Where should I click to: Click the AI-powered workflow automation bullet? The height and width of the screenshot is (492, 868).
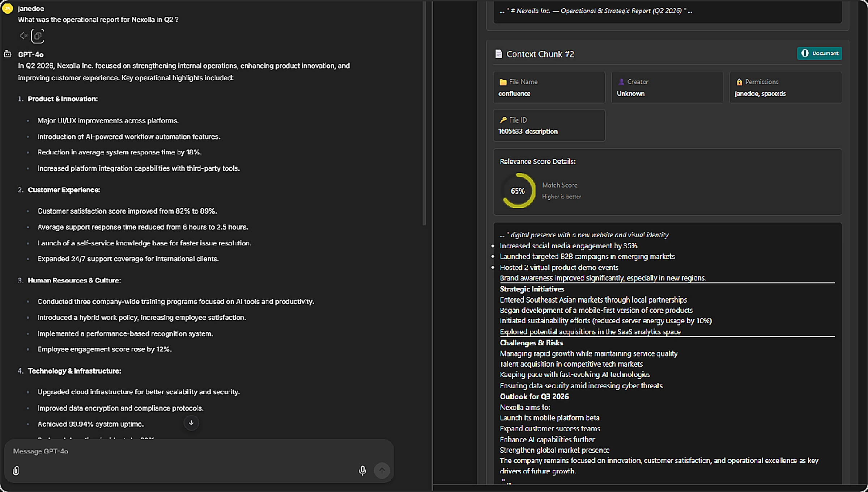click(129, 137)
